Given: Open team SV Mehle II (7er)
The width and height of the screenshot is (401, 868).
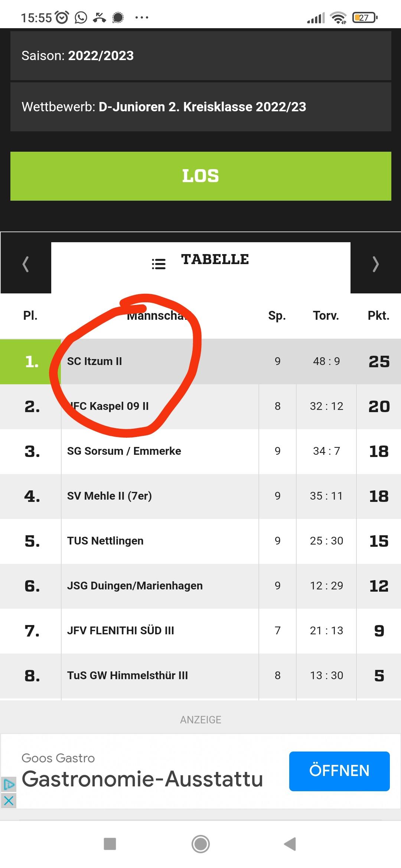Looking at the screenshot, I should click(109, 496).
